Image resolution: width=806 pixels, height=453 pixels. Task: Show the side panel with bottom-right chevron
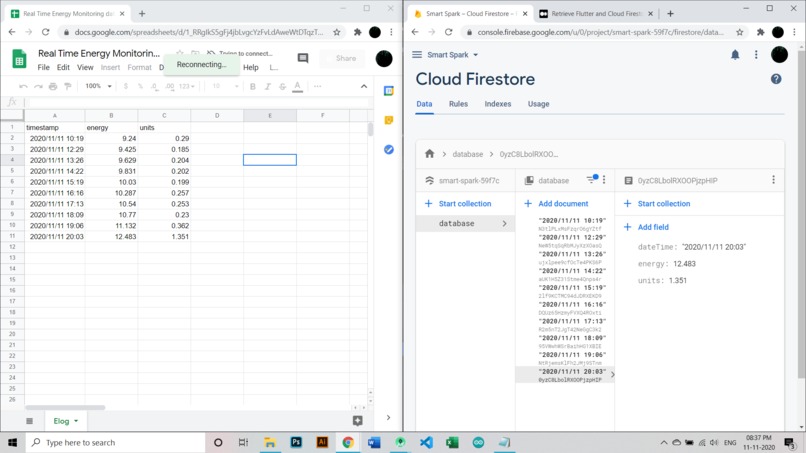point(388,418)
